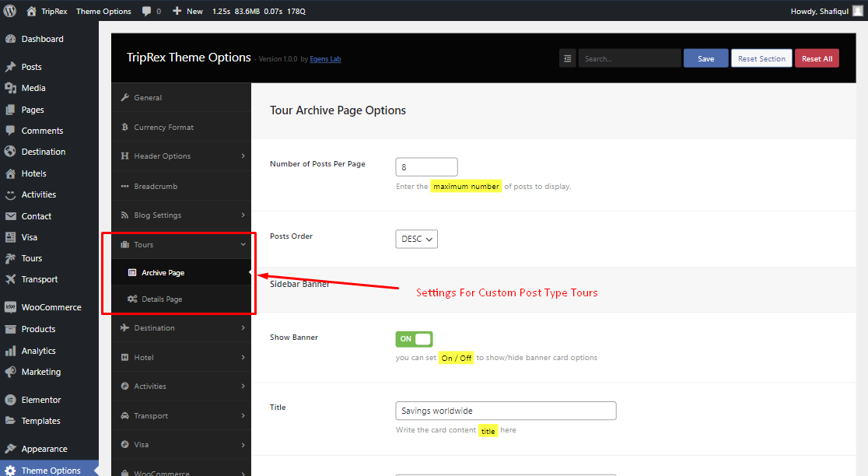The width and height of the screenshot is (868, 476).
Task: Select the Archive Page sub-tab
Action: (x=181, y=272)
